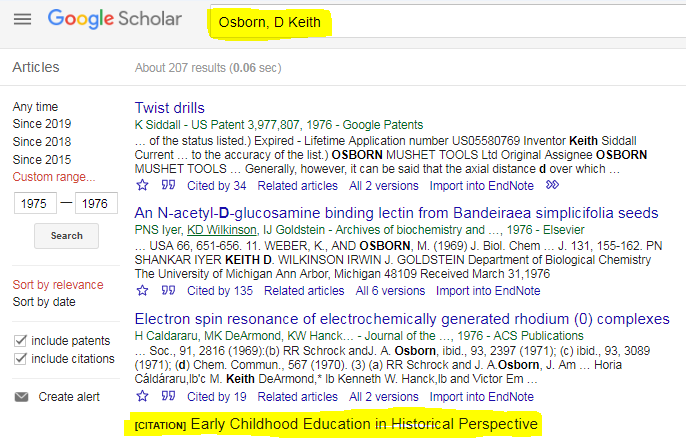Open All 6 versions link

pyautogui.click(x=390, y=291)
